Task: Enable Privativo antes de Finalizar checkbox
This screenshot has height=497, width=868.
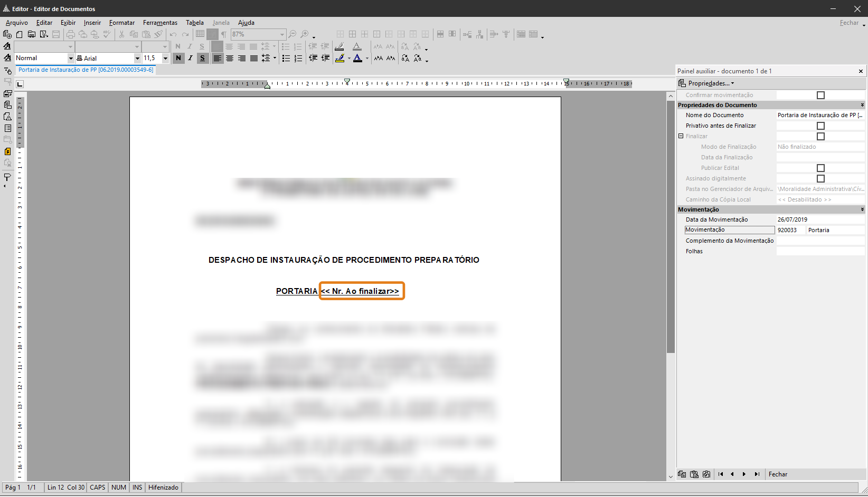Action: pos(820,126)
